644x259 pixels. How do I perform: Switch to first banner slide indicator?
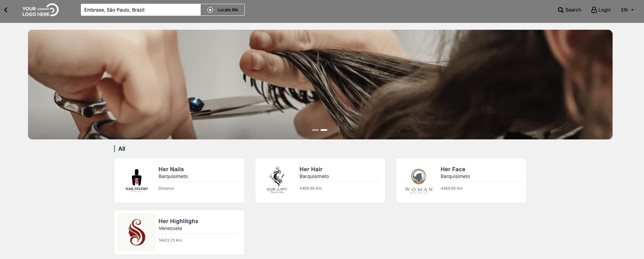[x=315, y=130]
